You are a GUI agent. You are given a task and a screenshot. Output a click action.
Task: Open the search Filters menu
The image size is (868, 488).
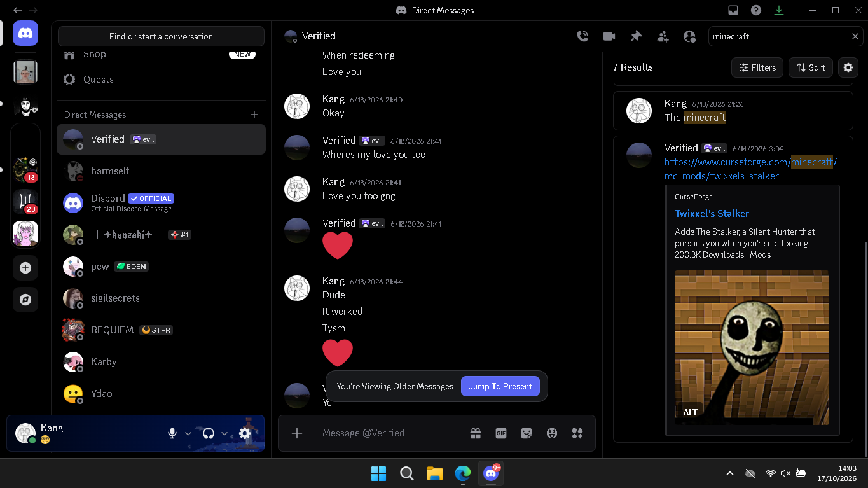point(757,67)
